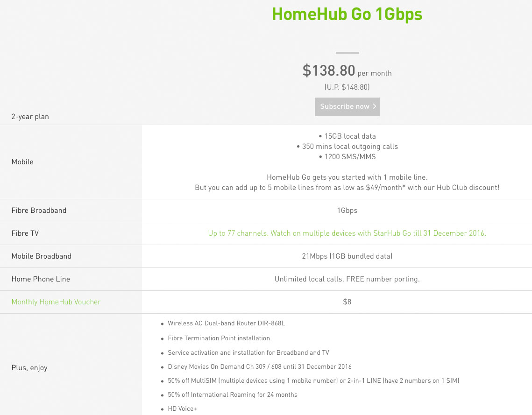Click the U.P. $148.80 usual price text
Viewport: 532px width, 415px height.
[347, 87]
